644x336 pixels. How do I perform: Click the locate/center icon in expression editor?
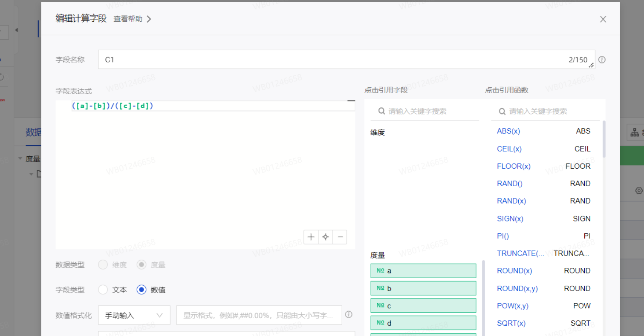326,237
